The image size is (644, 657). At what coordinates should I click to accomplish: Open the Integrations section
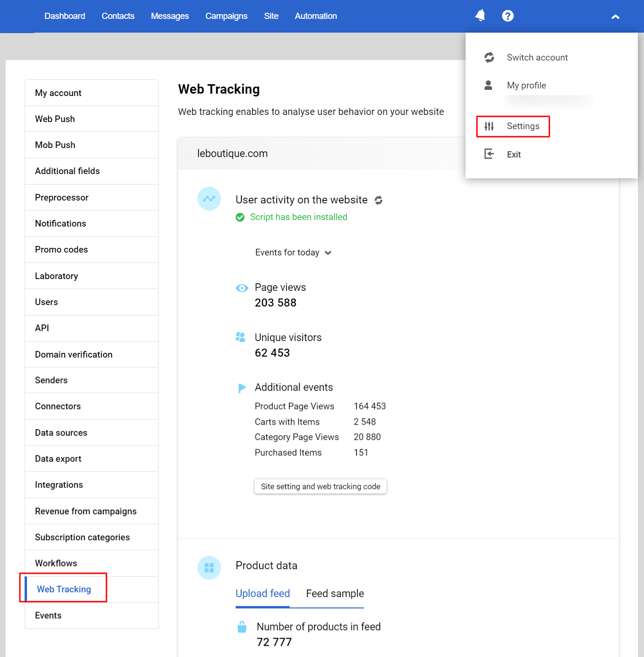[92, 485]
